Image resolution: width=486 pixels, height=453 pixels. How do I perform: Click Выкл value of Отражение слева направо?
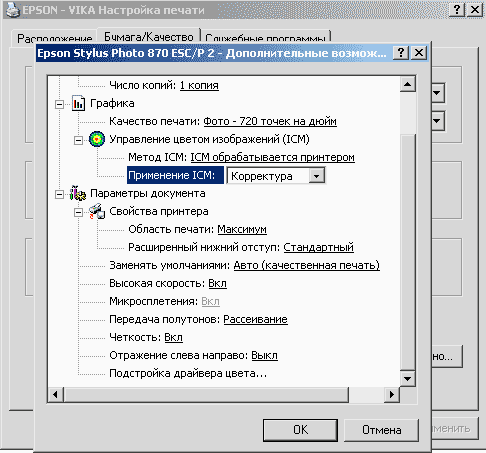click(264, 355)
